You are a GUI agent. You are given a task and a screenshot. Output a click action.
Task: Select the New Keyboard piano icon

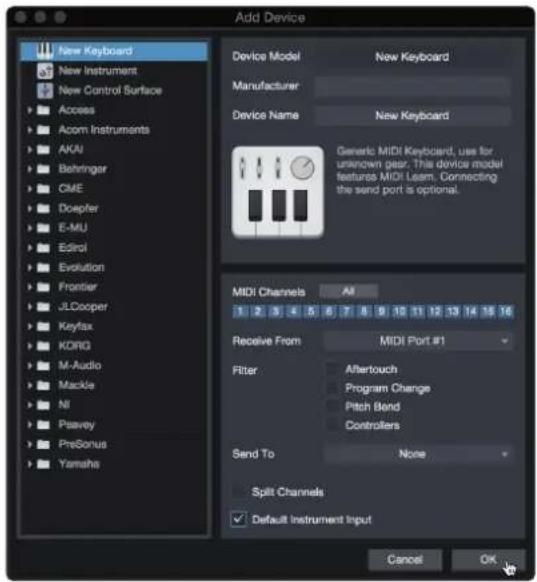[45, 51]
